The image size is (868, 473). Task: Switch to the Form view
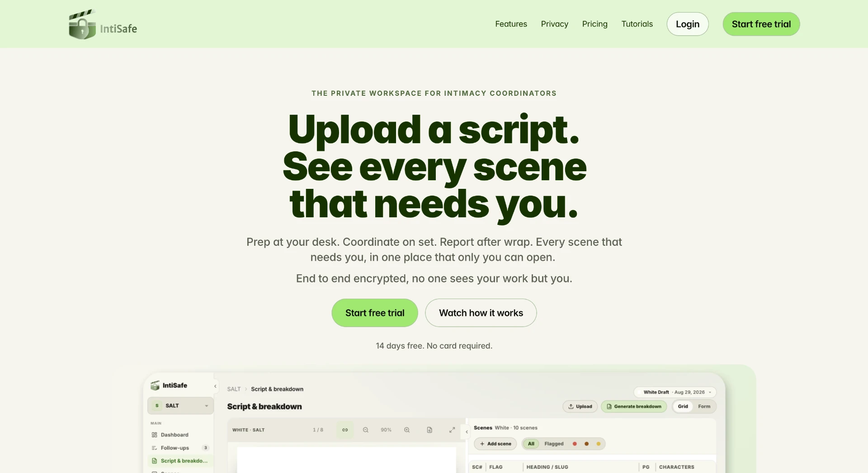(704, 406)
